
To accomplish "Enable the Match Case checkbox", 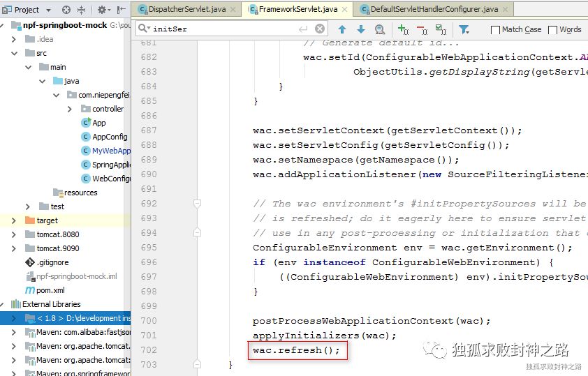I will (495, 30).
